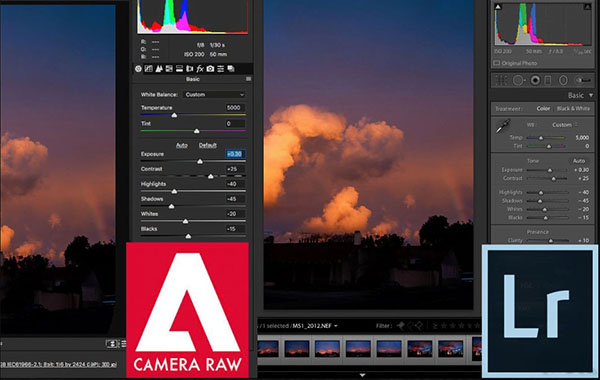Click the Tint slider handle in Camera Raw

pyautogui.click(x=196, y=131)
